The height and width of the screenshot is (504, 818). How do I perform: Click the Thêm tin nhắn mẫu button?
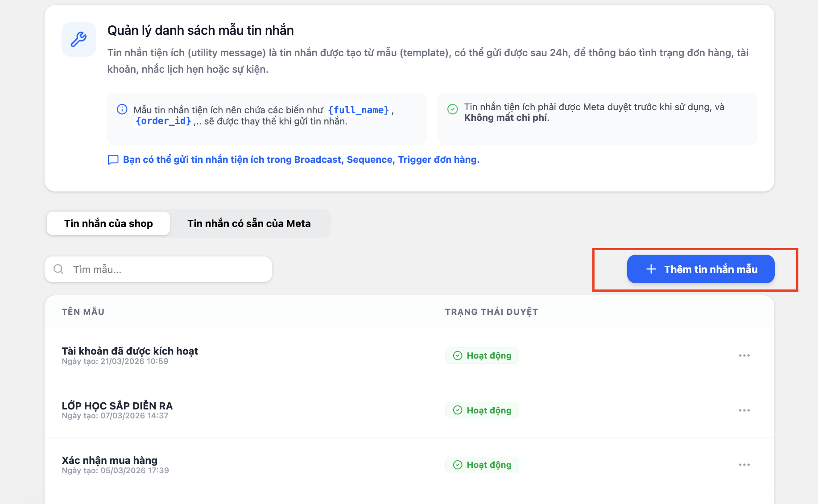point(700,269)
